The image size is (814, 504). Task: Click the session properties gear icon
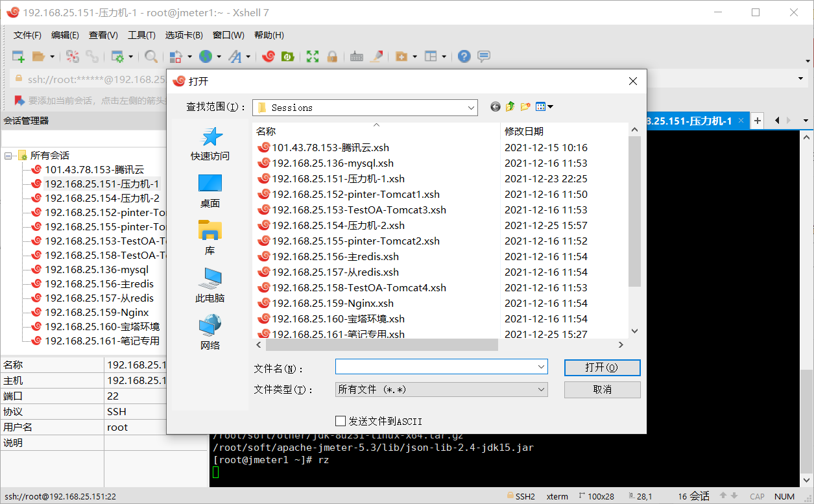pyautogui.click(x=117, y=56)
